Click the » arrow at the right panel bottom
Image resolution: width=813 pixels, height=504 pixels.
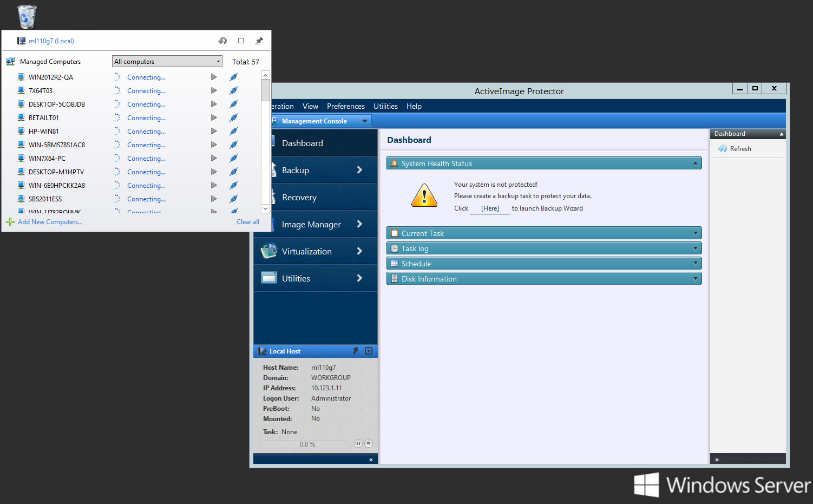(x=717, y=460)
